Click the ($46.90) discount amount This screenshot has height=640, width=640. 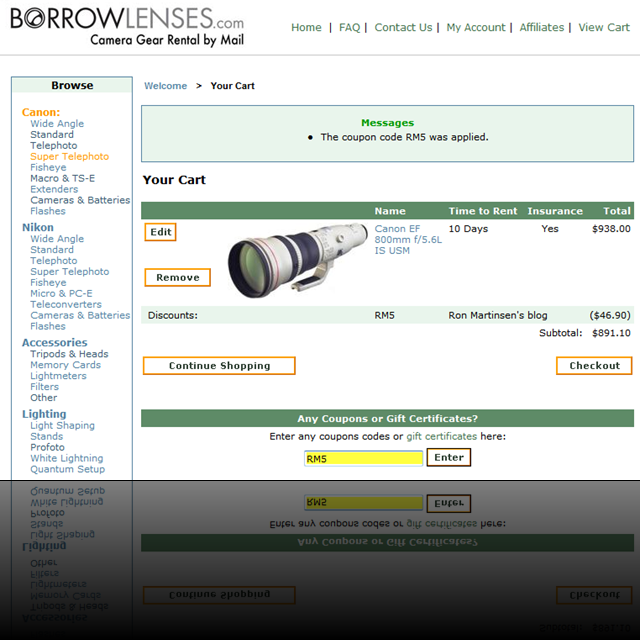tap(610, 316)
